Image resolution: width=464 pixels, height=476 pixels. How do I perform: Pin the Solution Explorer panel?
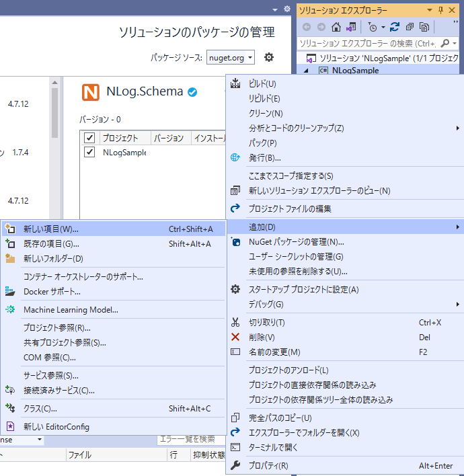pyautogui.click(x=440, y=10)
